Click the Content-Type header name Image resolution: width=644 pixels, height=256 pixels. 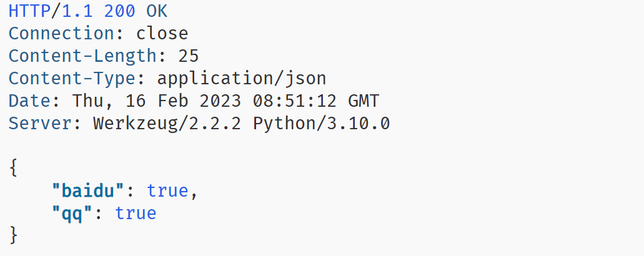coord(72,78)
